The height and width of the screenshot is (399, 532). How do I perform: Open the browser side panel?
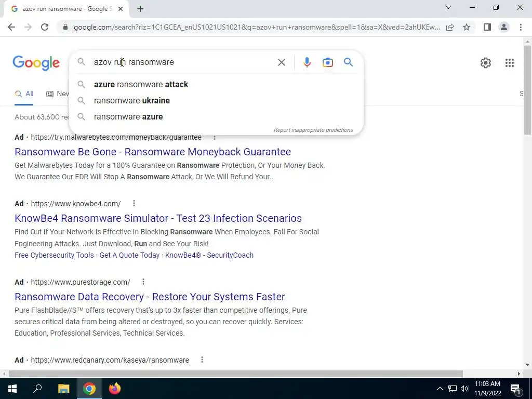(487, 27)
